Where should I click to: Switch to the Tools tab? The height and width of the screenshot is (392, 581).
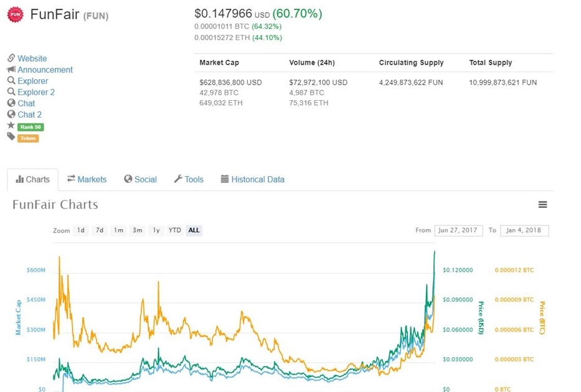coord(189,180)
